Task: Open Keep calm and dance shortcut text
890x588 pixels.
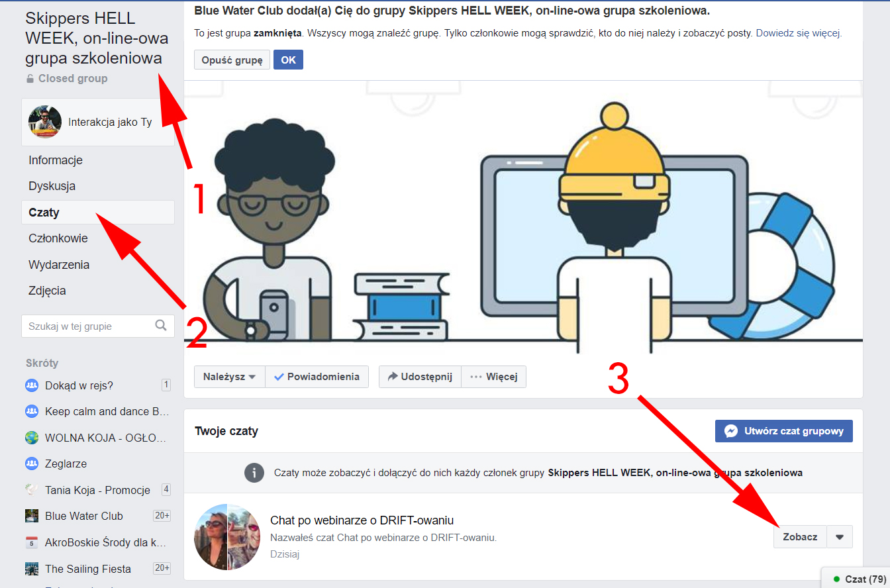Action: 107,411
